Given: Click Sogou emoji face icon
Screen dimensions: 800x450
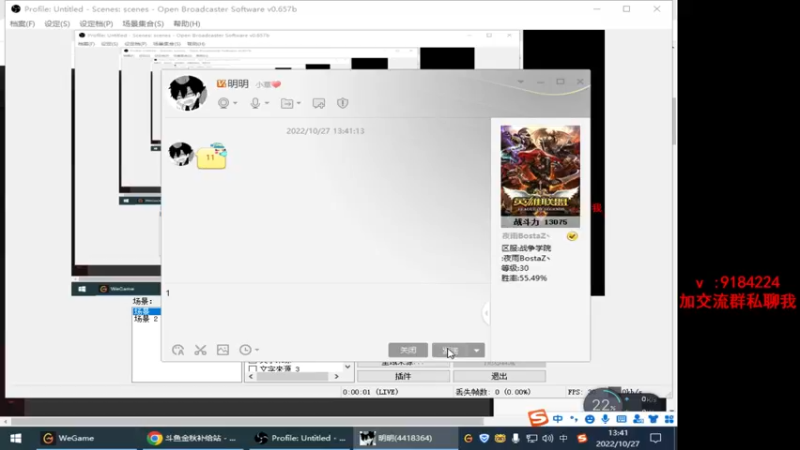Looking at the screenshot, I should tap(590, 419).
